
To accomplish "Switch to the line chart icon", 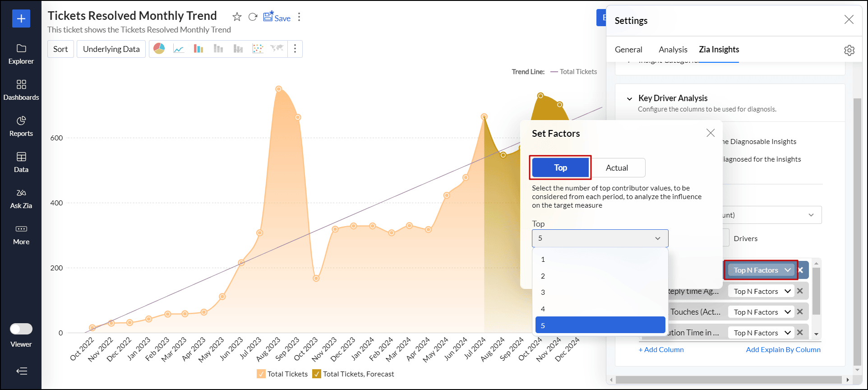I will pos(179,49).
